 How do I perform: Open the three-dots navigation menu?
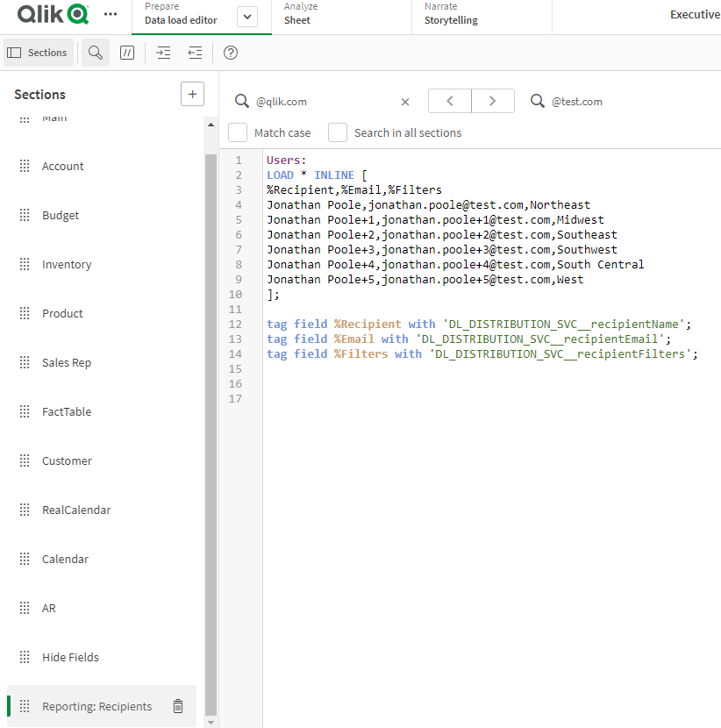110,15
